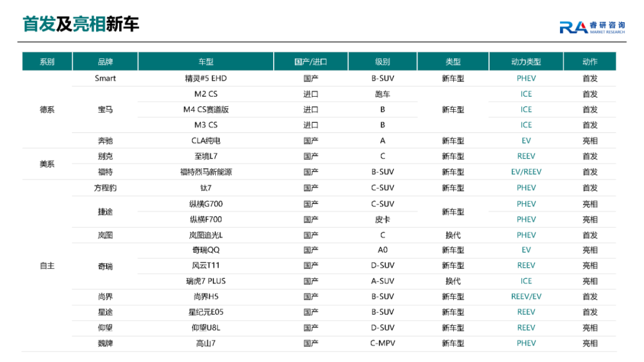644x362 pixels.
Task: Click the 首发及亮相新车 slide title
Action: (81, 24)
